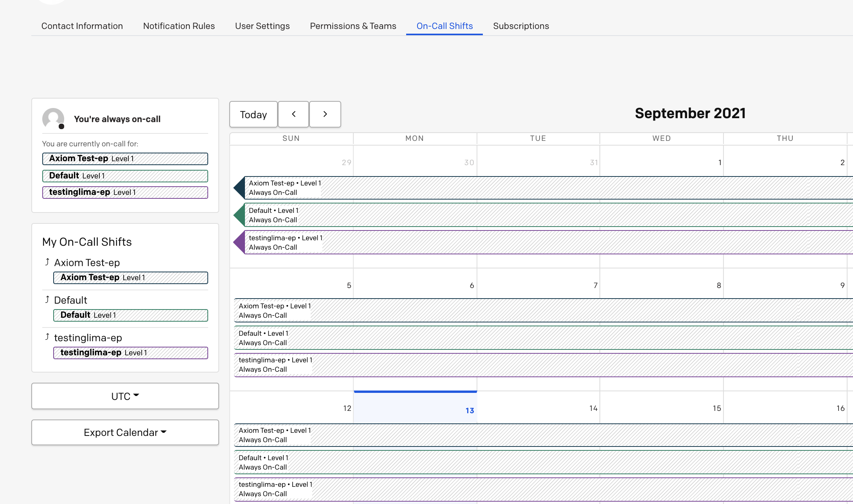Go to Permissions & Teams tab
Image resolution: width=853 pixels, height=504 pixels.
point(353,26)
